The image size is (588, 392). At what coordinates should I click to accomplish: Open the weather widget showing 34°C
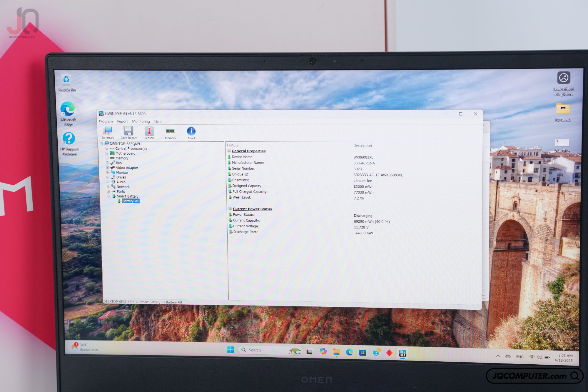point(84,347)
